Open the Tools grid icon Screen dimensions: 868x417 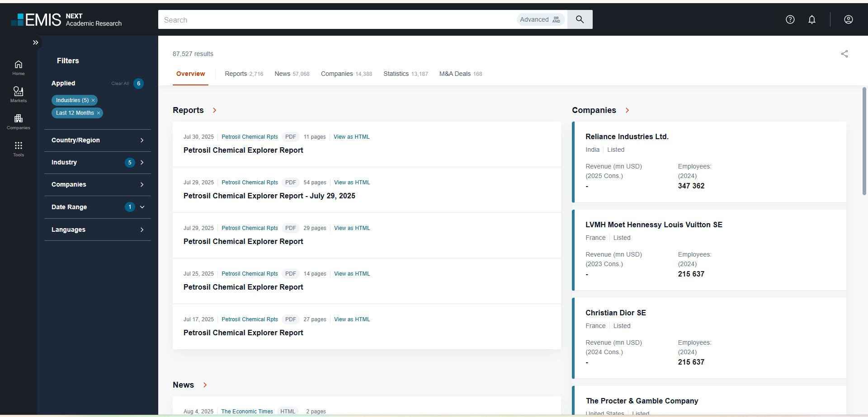19,148
